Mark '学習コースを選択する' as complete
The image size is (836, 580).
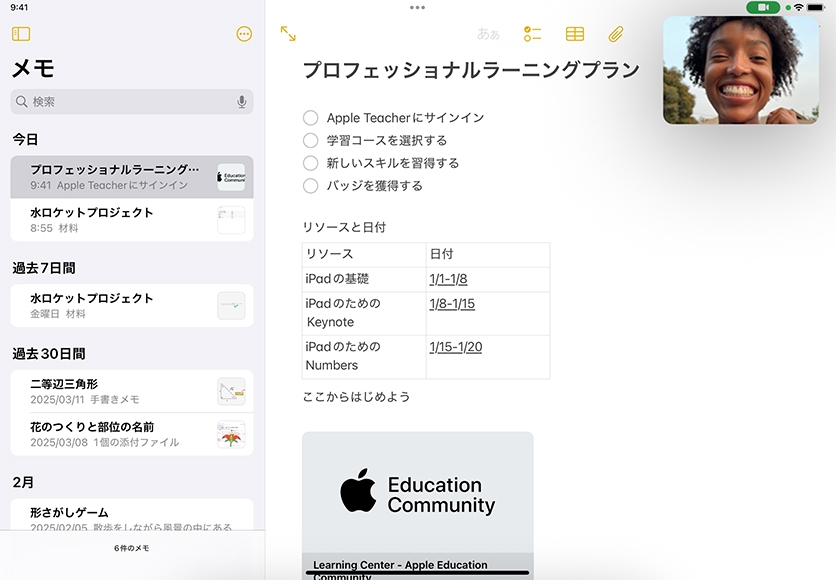coord(311,141)
